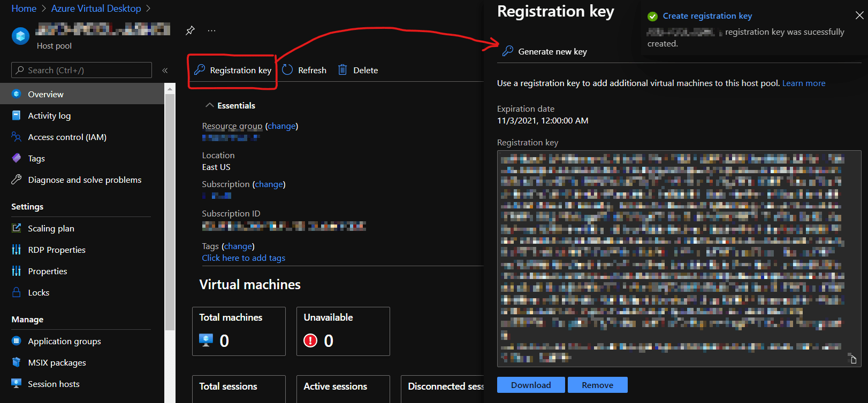Dismiss the Create registration key notification
The image size is (868, 403).
coord(859,15)
